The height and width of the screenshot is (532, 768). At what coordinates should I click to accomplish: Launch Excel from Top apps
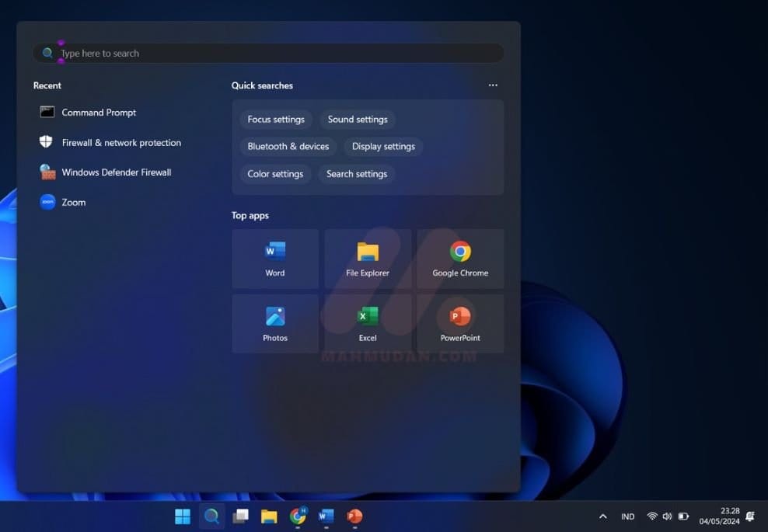point(368,324)
